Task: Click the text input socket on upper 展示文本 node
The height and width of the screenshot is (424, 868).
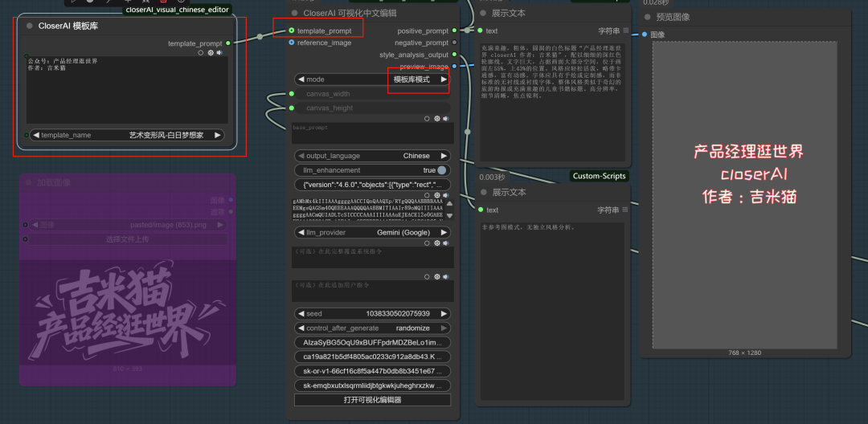Action: point(480,31)
